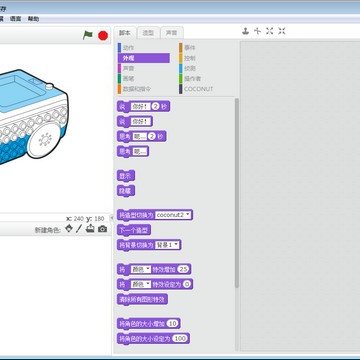Click text field in the plain say block

[140, 122]
